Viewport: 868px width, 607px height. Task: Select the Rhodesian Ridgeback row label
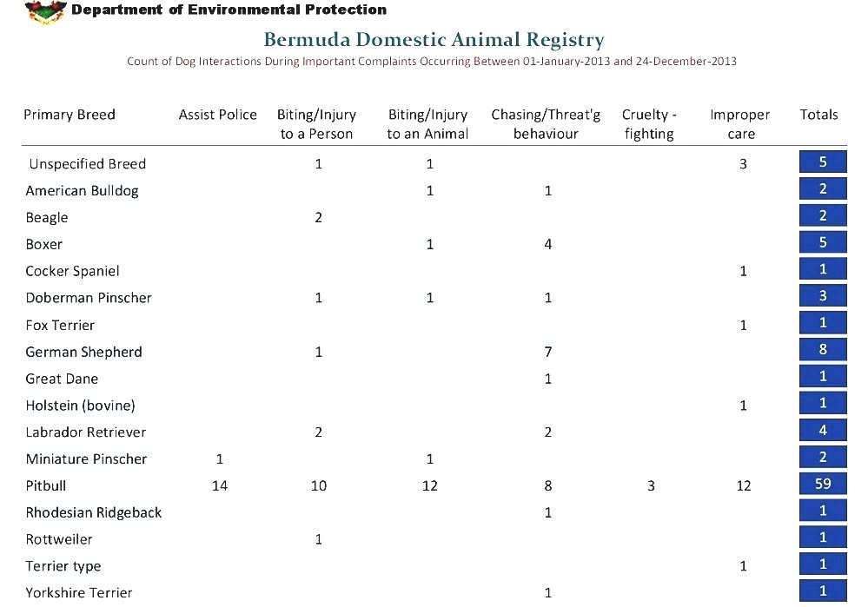pyautogui.click(x=94, y=513)
